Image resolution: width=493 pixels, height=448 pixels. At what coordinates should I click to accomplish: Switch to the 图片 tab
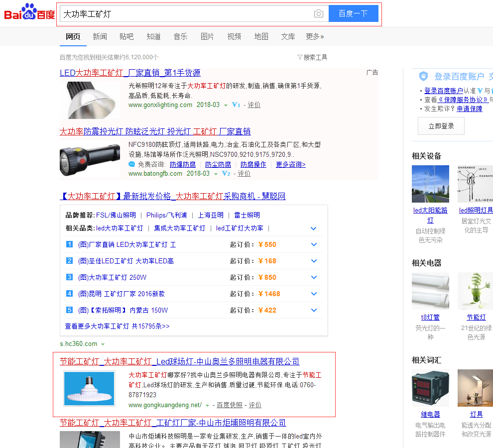[x=207, y=36]
